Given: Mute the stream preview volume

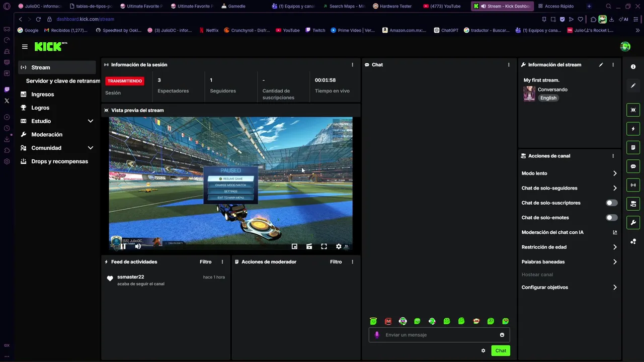Looking at the screenshot, I should (x=138, y=246).
